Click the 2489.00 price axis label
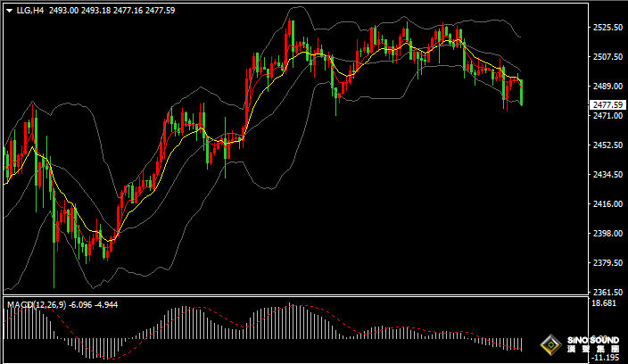Screen dimensions: 628x364 (607, 87)
